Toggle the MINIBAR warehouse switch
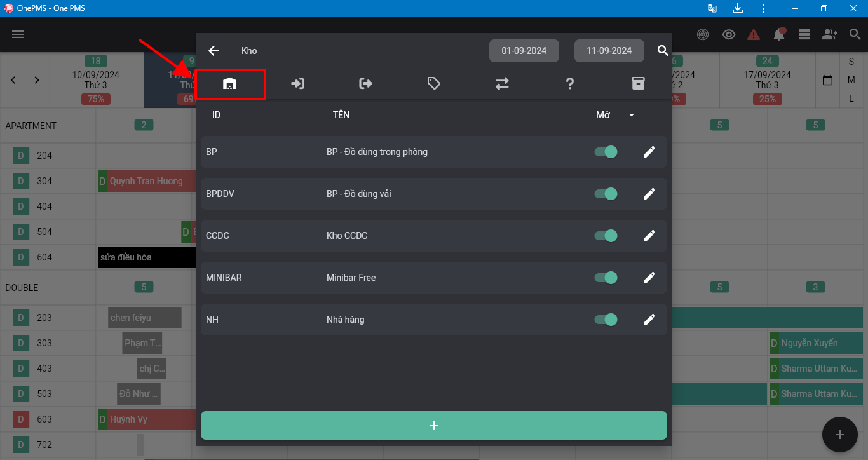 pyautogui.click(x=606, y=278)
